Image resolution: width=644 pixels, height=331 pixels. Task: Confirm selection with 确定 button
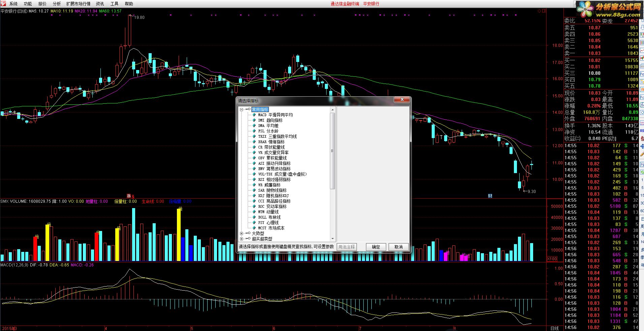(x=376, y=247)
